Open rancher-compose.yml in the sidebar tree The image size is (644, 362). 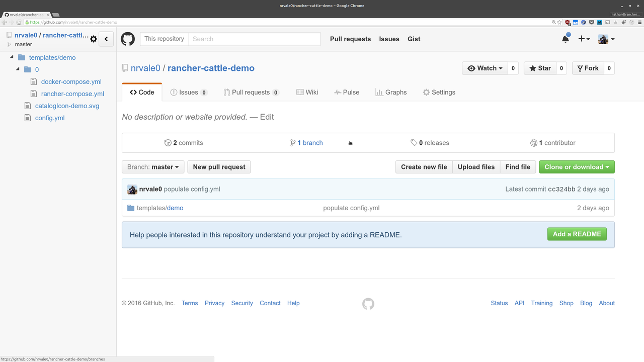72,94
